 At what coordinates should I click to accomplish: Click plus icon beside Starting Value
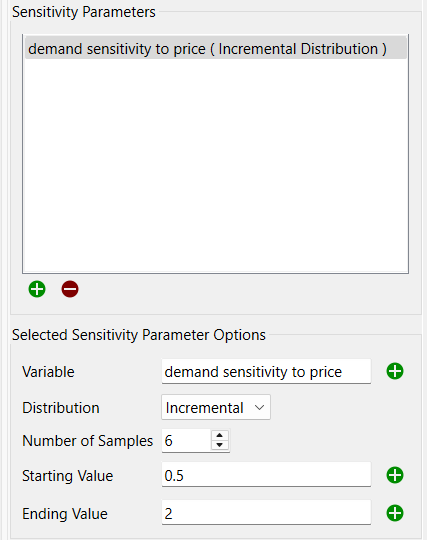[395, 475]
